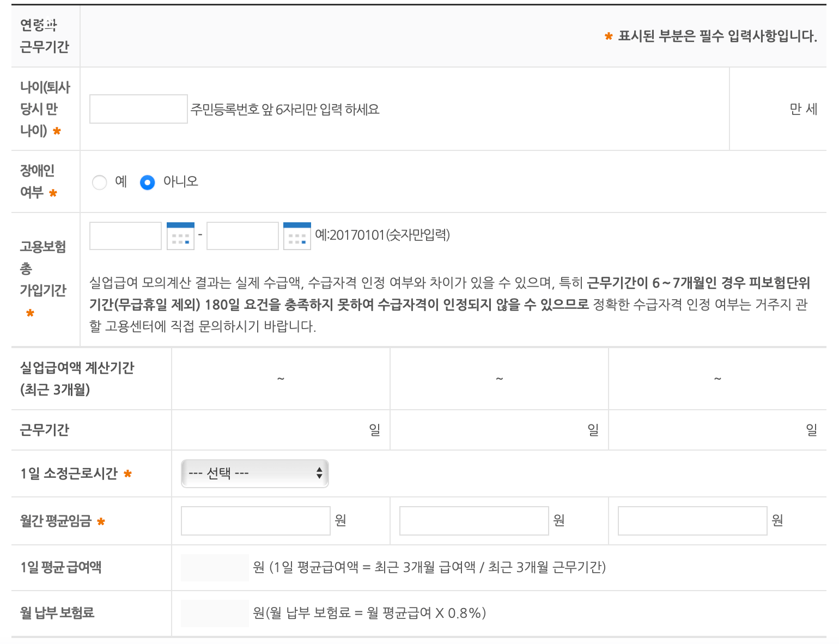The height and width of the screenshot is (644, 839).
Task: Click the third 월간 평균임금 input field
Action: 692,521
